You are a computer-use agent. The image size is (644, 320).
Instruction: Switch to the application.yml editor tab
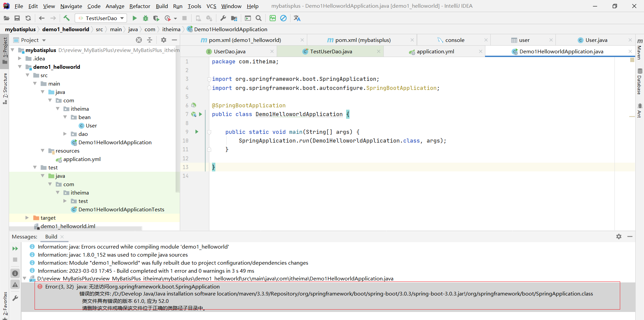(x=435, y=51)
